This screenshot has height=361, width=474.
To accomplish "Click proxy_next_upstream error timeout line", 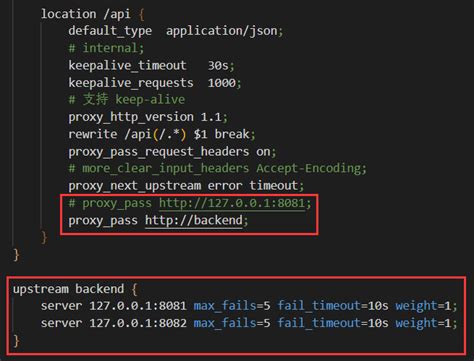I will point(186,186).
